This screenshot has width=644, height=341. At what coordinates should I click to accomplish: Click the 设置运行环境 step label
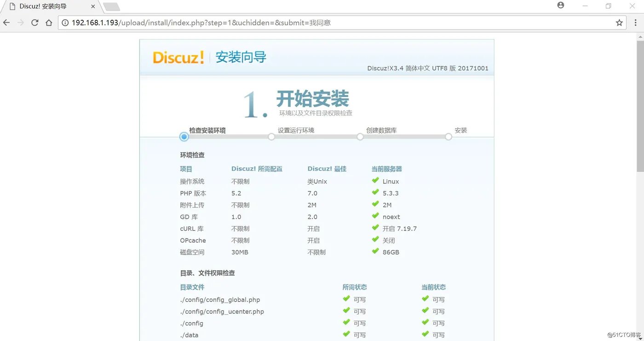(x=296, y=130)
